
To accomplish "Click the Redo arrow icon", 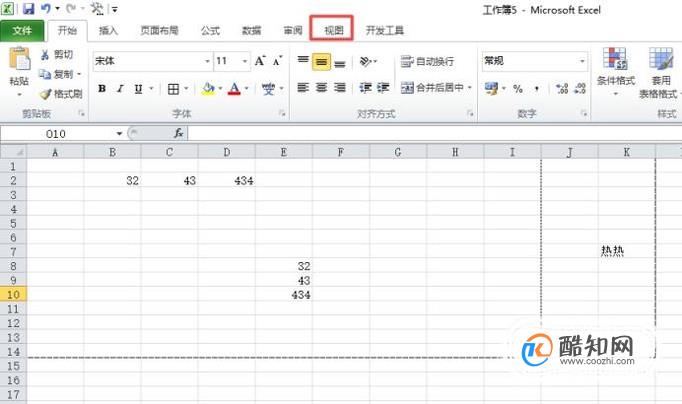I will click(71, 9).
